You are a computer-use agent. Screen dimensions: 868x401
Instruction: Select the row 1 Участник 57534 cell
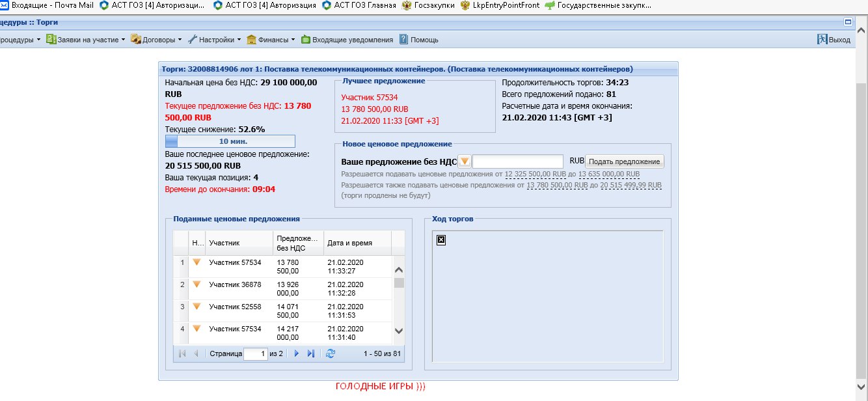236,262
